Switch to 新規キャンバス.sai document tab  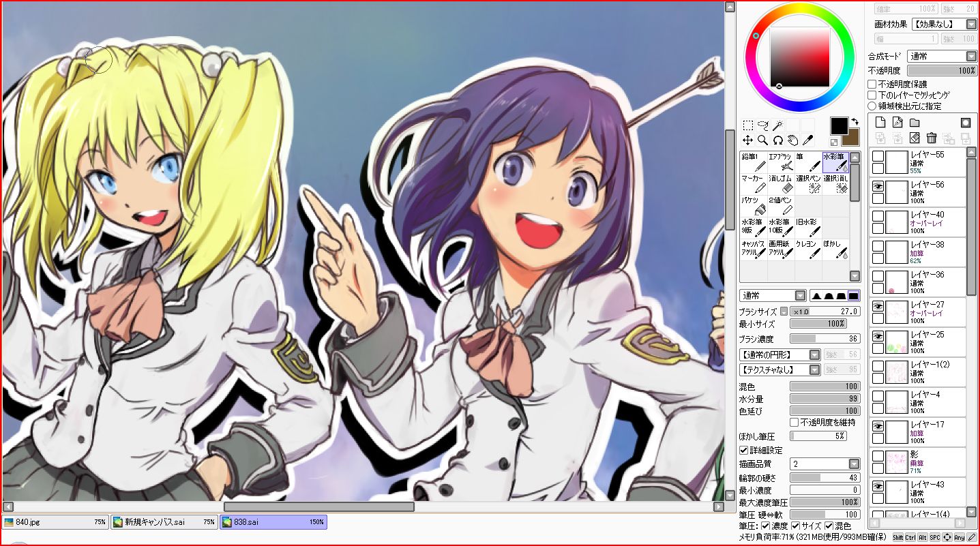[x=164, y=523]
